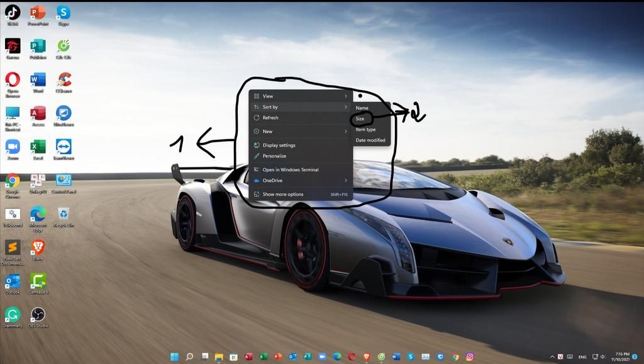
Task: Open the taskbar volume control
Action: click(603, 356)
